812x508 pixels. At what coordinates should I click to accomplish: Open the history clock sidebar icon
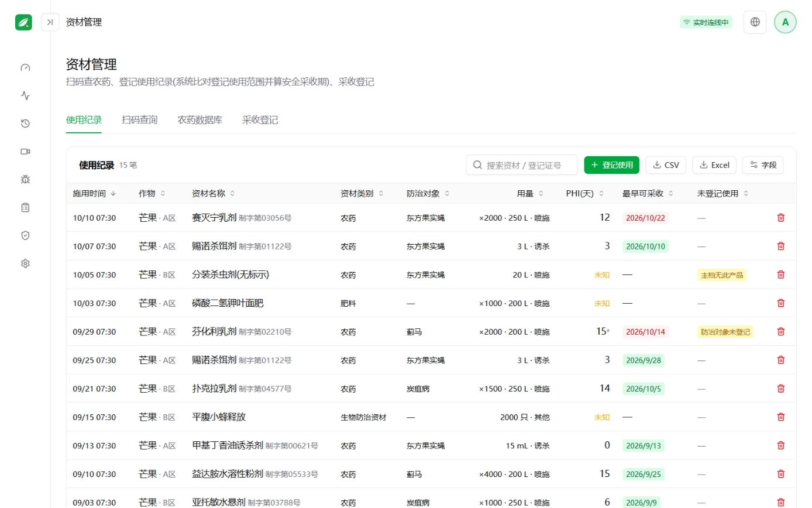point(25,123)
